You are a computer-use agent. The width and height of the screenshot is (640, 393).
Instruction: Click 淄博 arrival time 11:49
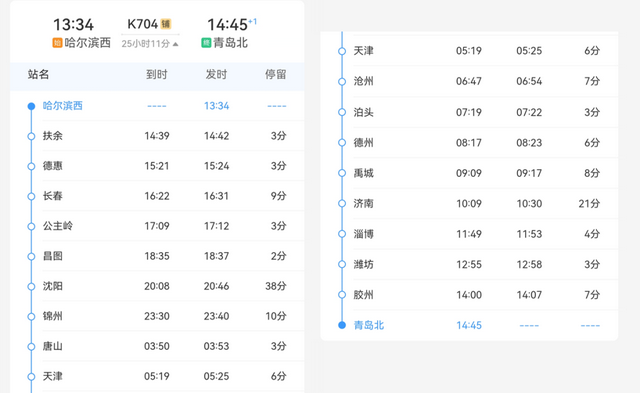click(469, 234)
